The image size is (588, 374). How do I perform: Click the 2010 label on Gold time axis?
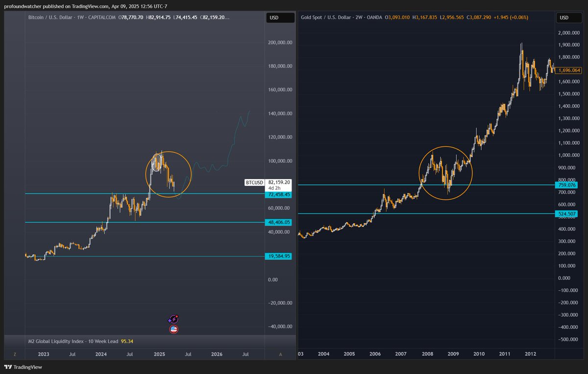(479, 354)
